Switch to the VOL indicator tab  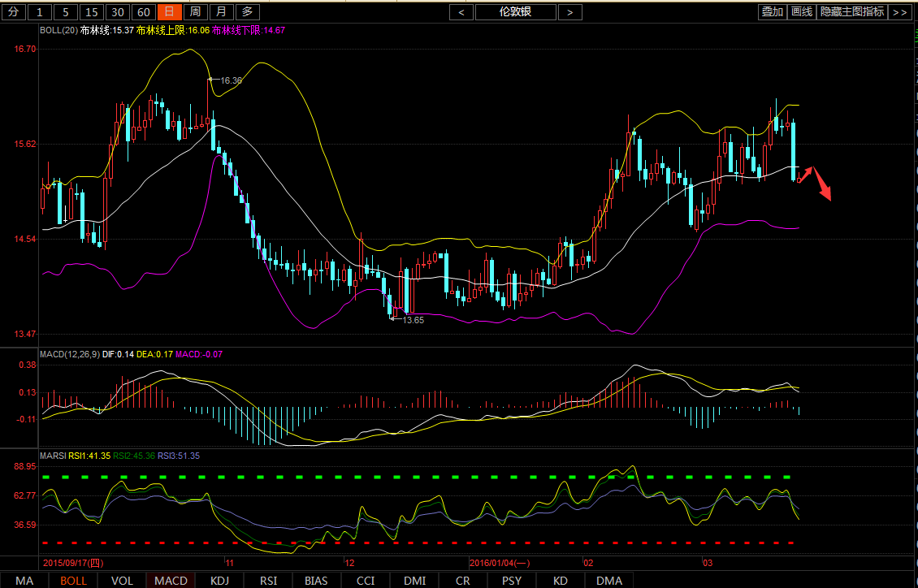coord(122,581)
